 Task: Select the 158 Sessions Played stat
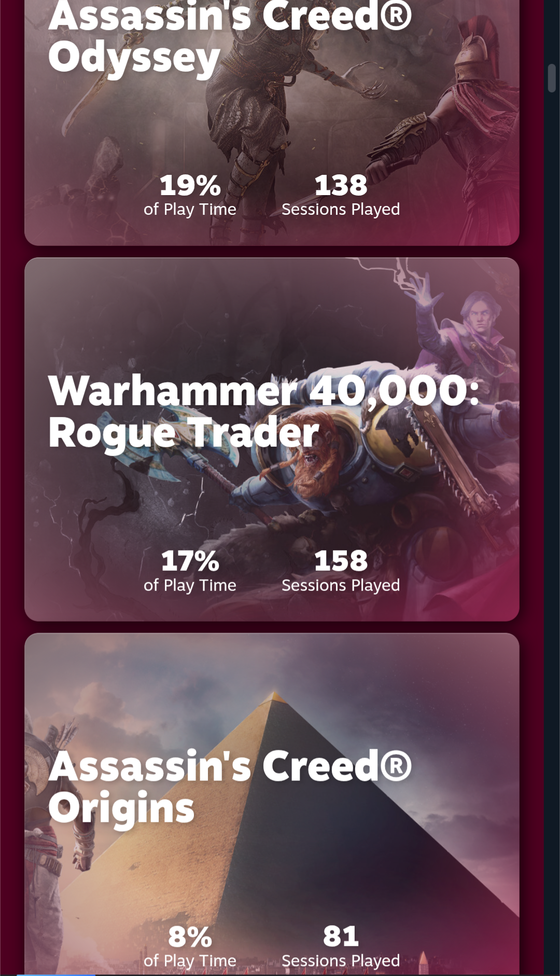coord(341,571)
